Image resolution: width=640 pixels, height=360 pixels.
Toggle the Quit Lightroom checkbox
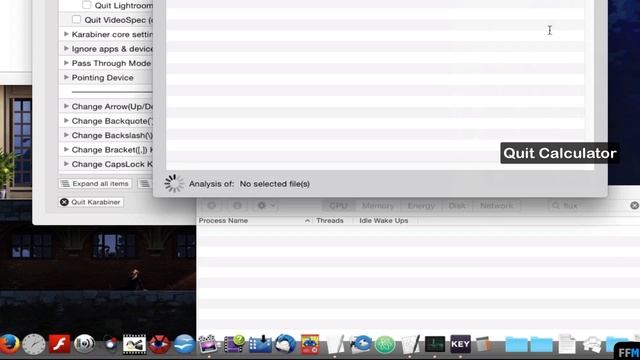pos(87,5)
